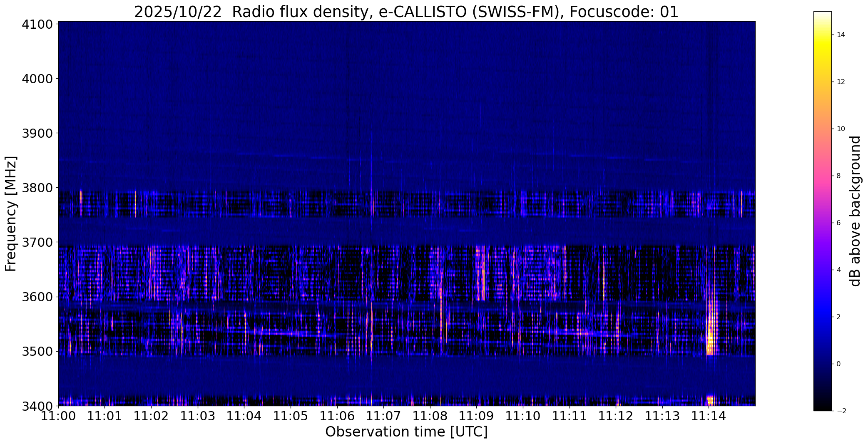Screen dimensions: 868x444
Task: Click the 'Observation time [UTC]' x-axis label
Action: pos(406,432)
